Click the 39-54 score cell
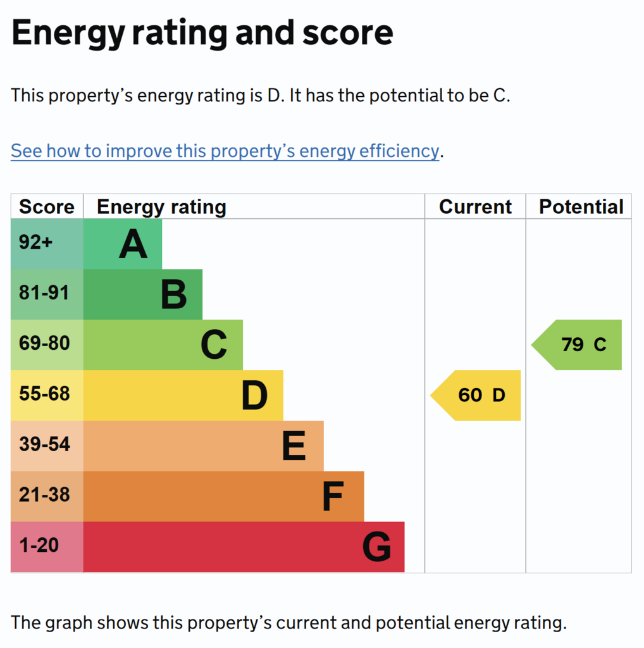Viewport: 644px width, 648px height. [47, 446]
